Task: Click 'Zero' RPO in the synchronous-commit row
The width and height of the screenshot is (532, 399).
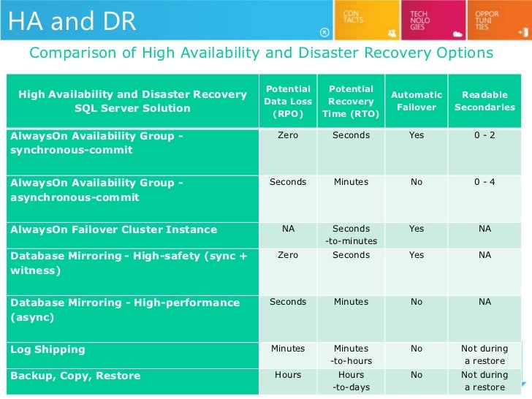Action: 288,135
